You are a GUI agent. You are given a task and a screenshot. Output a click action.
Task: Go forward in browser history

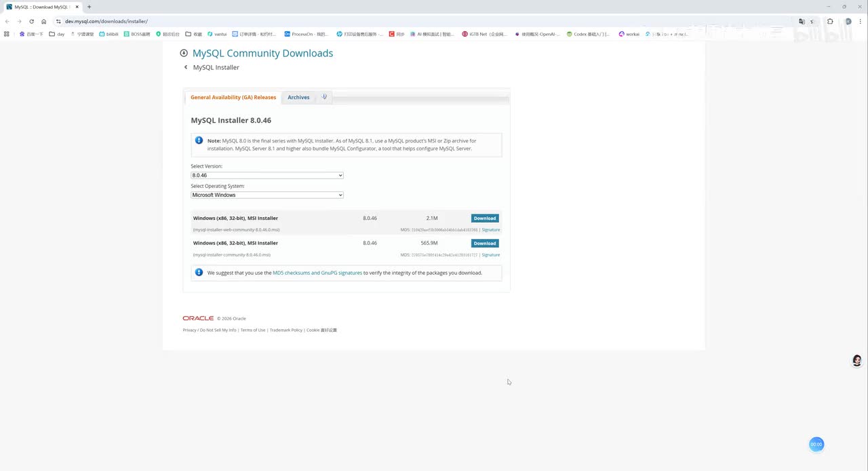[x=19, y=21]
